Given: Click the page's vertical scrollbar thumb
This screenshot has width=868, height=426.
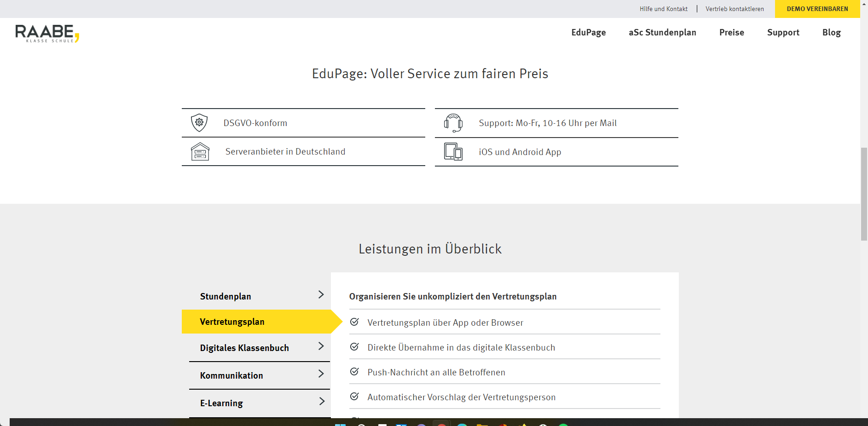Looking at the screenshot, I should click(864, 194).
